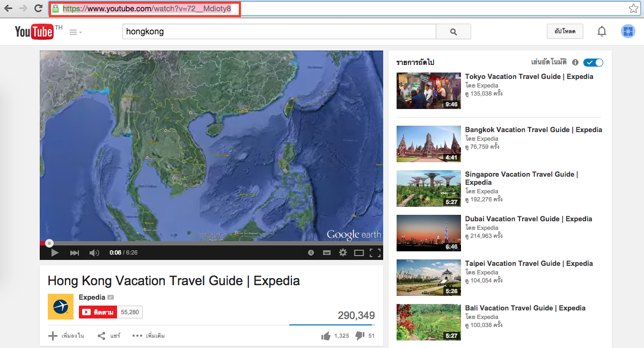Mute the video volume speaker icon
Screen dimensions: 644x348
[94, 252]
